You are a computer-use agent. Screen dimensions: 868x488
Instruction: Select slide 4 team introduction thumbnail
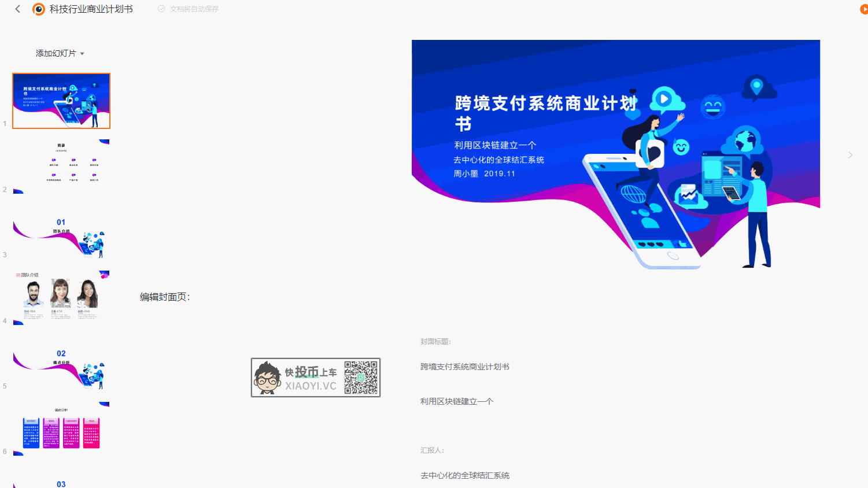(x=61, y=298)
